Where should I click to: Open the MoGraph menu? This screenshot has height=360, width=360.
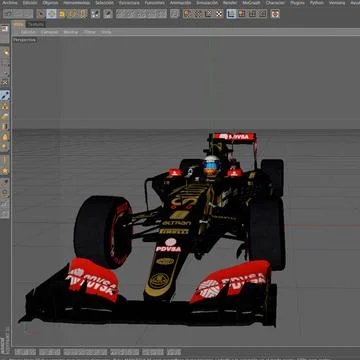coord(252,3)
